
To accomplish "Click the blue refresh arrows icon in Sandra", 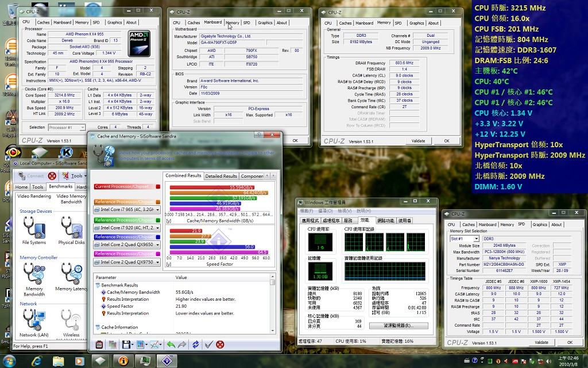I will (195, 344).
